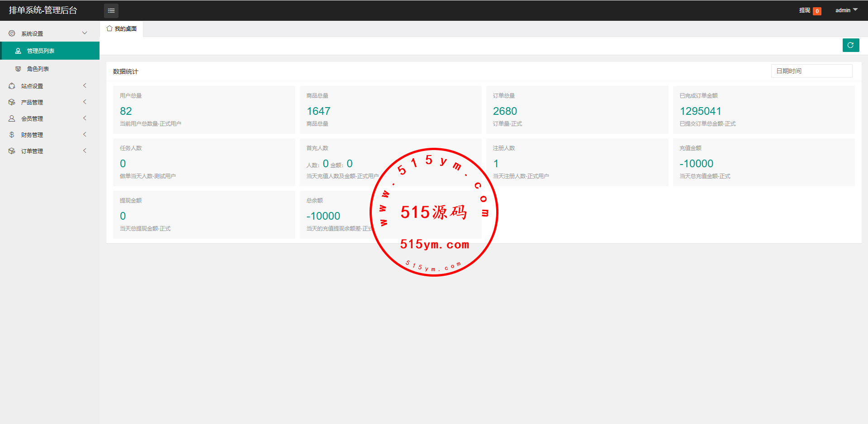This screenshot has width=868, height=424.
Task: Click the hamburger sidebar toggle icon
Action: coord(111,10)
